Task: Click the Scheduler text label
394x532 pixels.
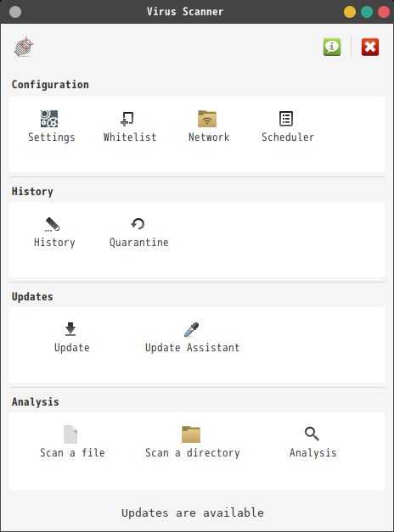Action: pyautogui.click(x=288, y=137)
